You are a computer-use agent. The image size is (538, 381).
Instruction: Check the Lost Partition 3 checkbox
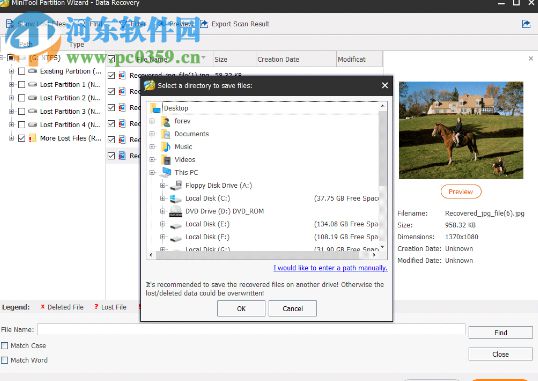[21, 111]
